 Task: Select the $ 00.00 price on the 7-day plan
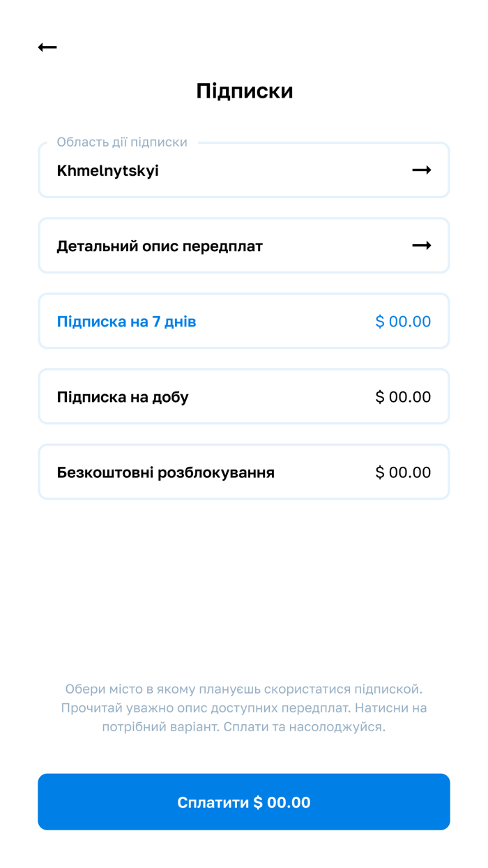click(x=403, y=321)
